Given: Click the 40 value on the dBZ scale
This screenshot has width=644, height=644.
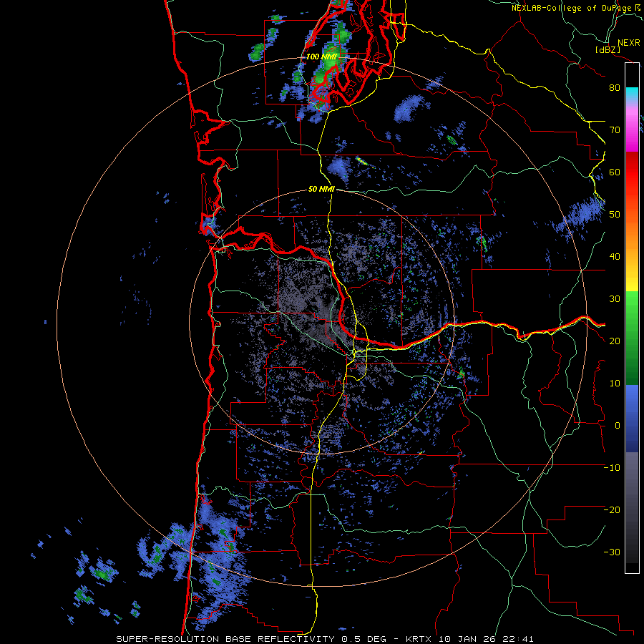Looking at the screenshot, I should click(x=615, y=257).
